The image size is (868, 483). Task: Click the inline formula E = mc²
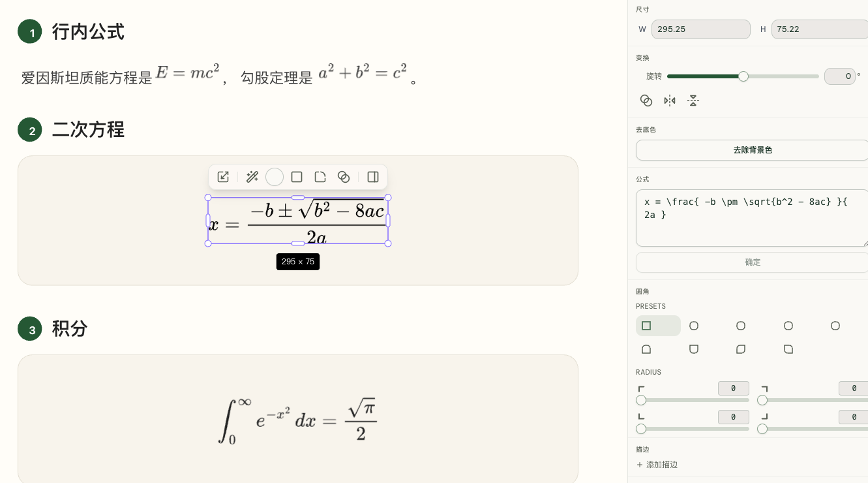[x=188, y=72]
